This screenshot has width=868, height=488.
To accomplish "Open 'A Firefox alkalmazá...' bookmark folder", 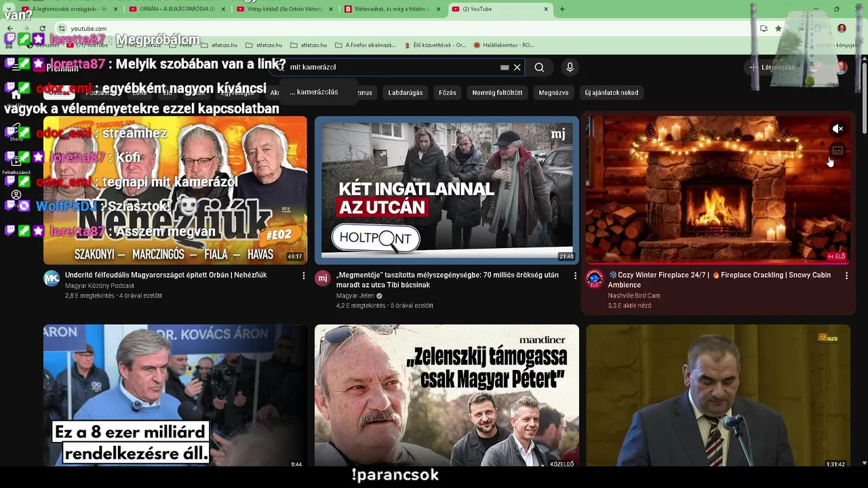I will pos(365,45).
